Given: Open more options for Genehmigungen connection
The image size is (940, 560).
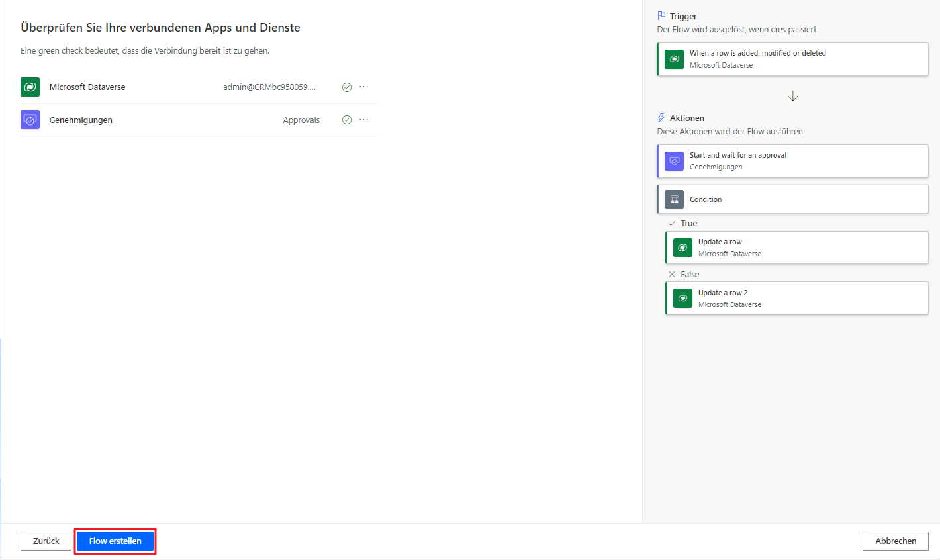Looking at the screenshot, I should 363,120.
